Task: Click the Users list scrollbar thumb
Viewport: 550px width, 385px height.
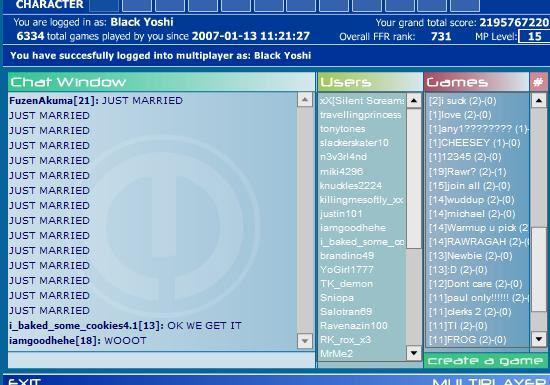Action: tap(414, 178)
